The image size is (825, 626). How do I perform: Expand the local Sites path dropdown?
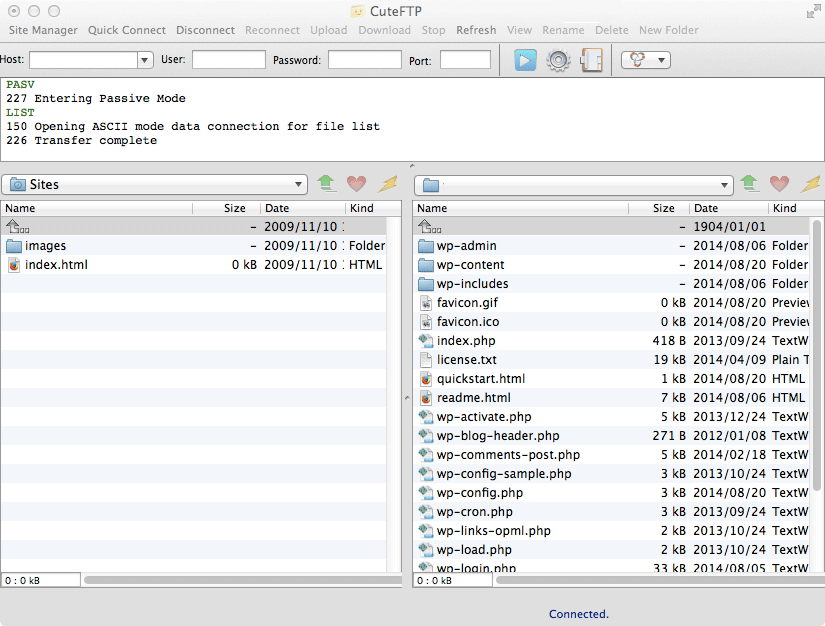point(298,184)
